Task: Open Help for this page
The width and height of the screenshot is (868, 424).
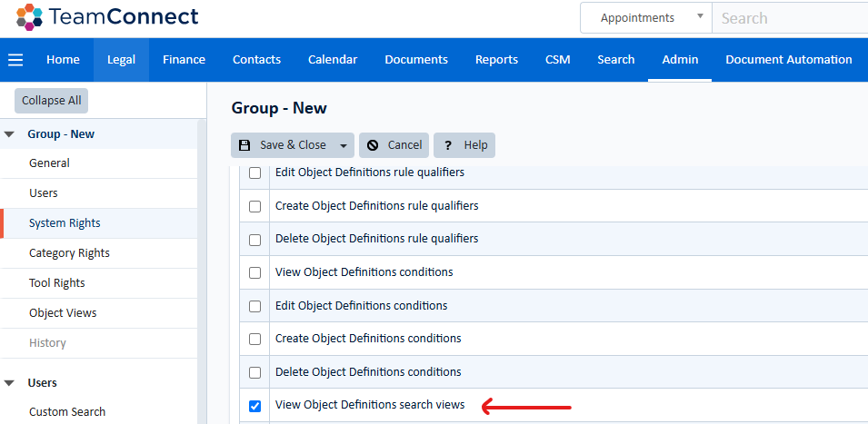Action: (x=464, y=145)
